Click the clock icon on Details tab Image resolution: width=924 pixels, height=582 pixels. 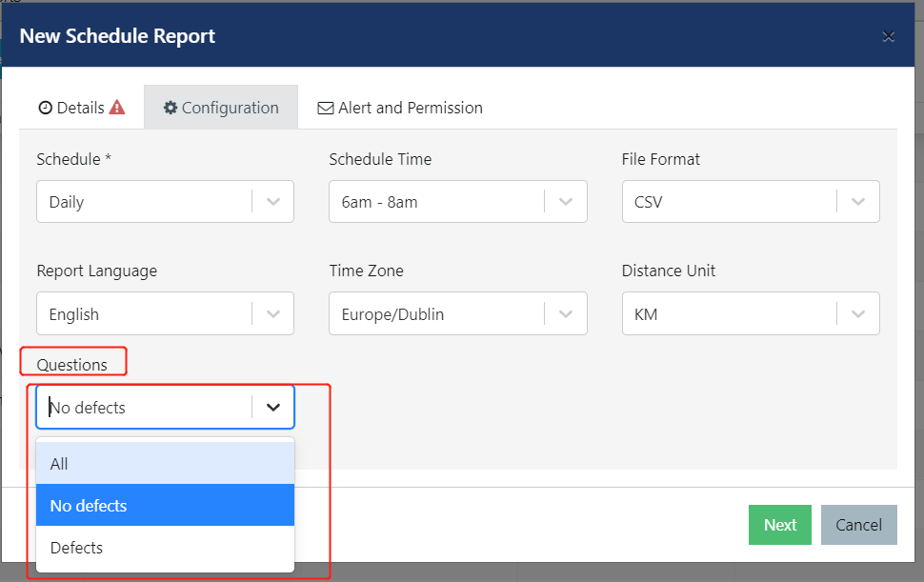(x=46, y=108)
